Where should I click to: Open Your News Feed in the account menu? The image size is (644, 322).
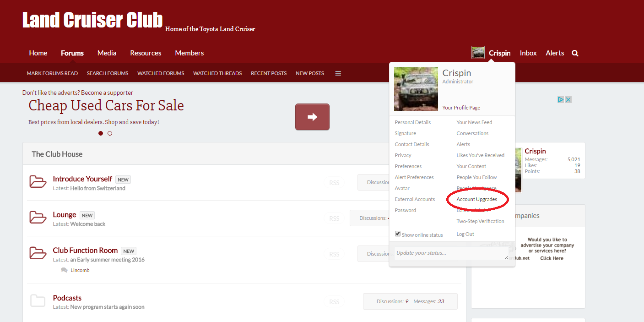(475, 122)
